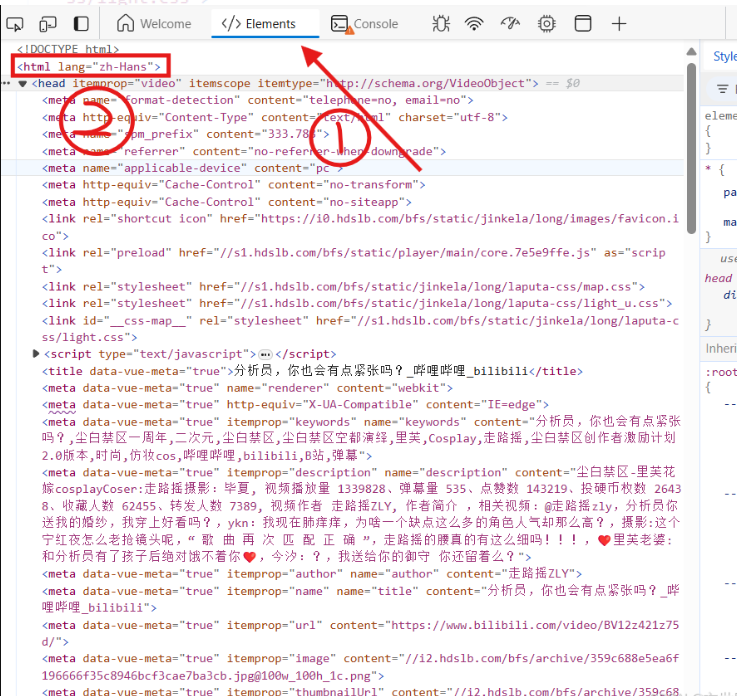Select the DOCTYPE html line
The width and height of the screenshot is (737, 696).
[68, 49]
